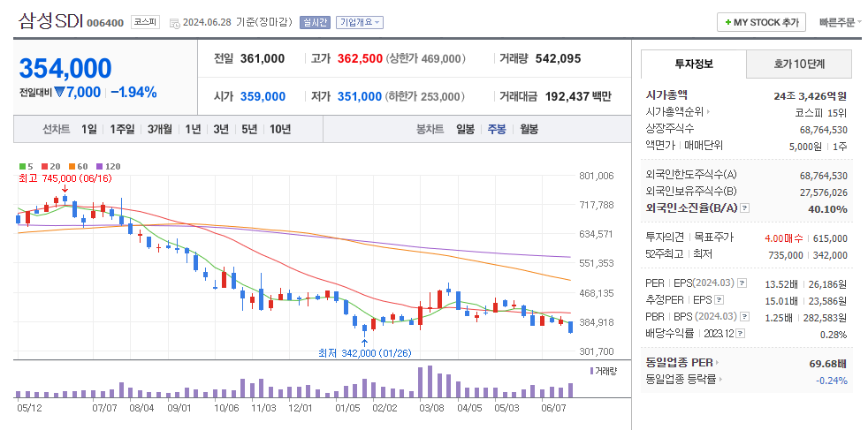Select the 월봉 candle chart
Screen dimensions: 868x430
click(x=529, y=129)
